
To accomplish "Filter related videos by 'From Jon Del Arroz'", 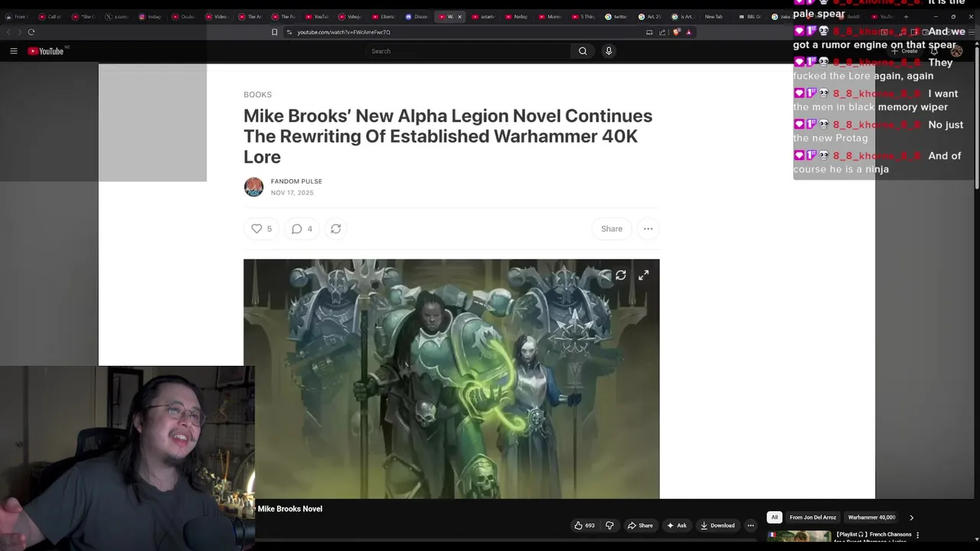I will point(812,517).
